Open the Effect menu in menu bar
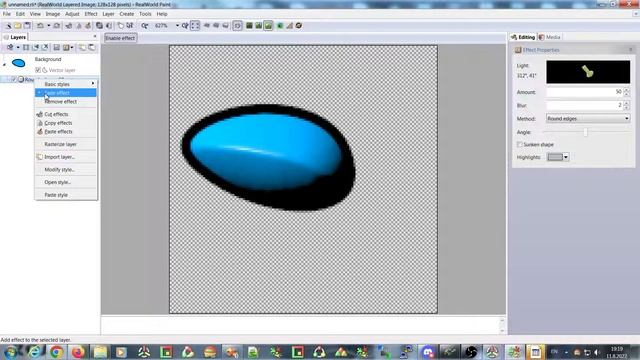This screenshot has width=640, height=360. pos(91,14)
